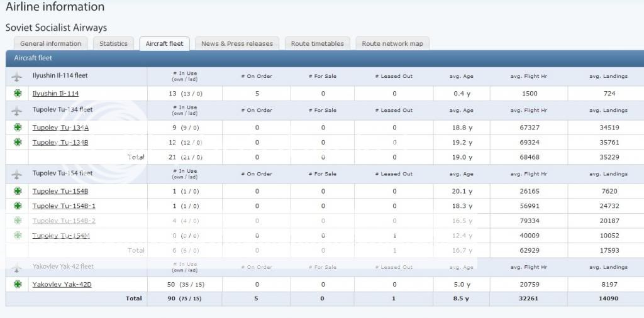Open the Tupolev Tu-134A aircraft link
This screenshot has height=318, width=644.
click(x=60, y=128)
